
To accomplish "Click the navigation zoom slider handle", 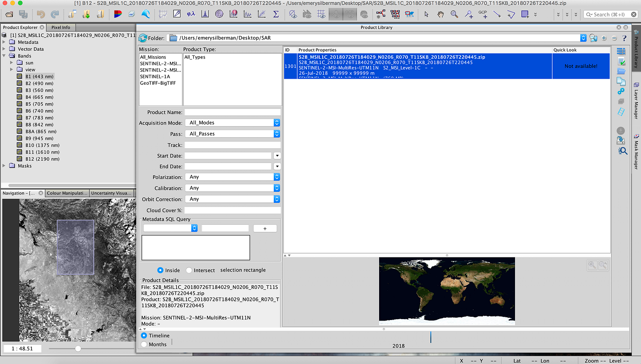I will pyautogui.click(x=78, y=349).
